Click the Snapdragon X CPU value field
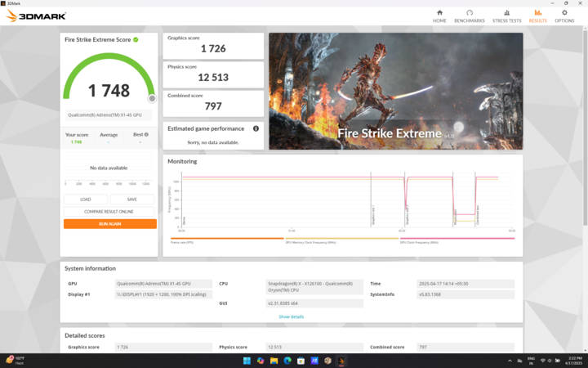 coord(314,287)
